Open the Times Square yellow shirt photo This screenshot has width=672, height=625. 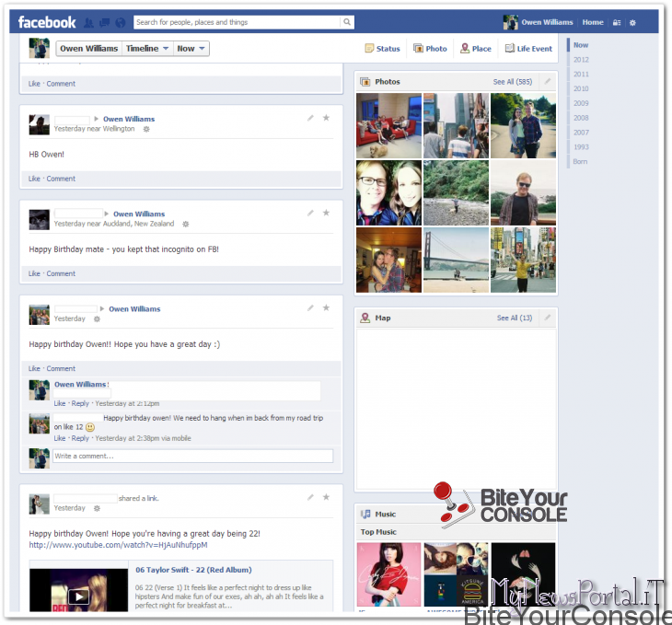(x=523, y=260)
